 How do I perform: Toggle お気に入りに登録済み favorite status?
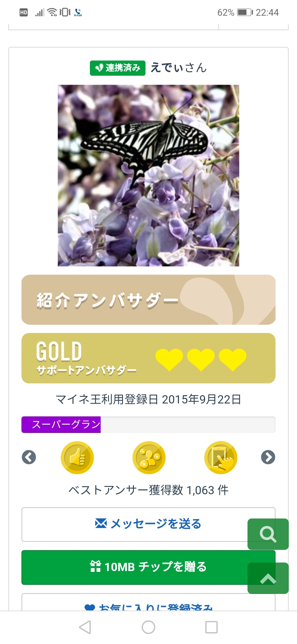148,605
